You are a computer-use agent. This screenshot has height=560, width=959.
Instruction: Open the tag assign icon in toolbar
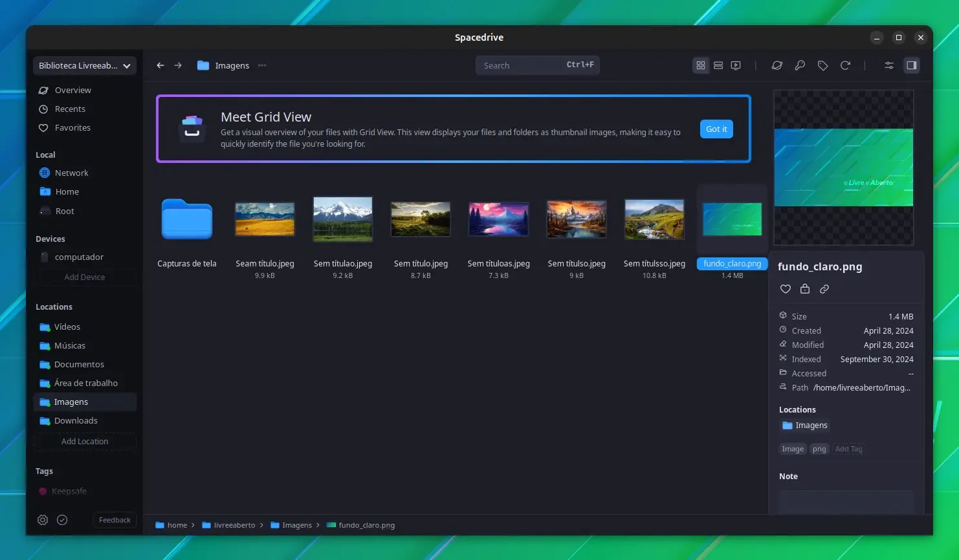[822, 65]
